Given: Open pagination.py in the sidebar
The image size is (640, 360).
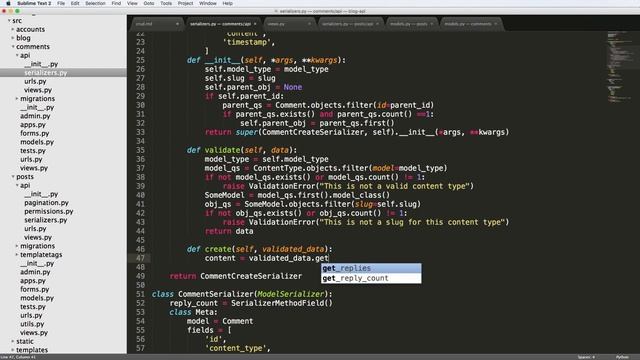Looking at the screenshot, I should 46,203.
